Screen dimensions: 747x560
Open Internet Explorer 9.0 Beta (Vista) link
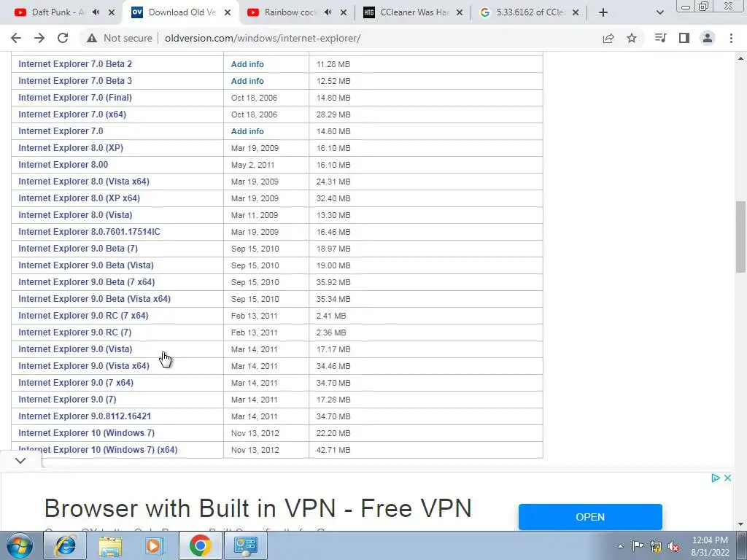pyautogui.click(x=86, y=265)
